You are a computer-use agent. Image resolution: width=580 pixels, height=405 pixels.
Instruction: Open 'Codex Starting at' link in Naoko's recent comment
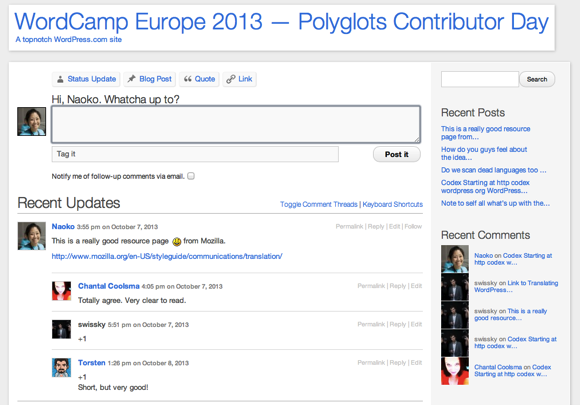point(513,259)
